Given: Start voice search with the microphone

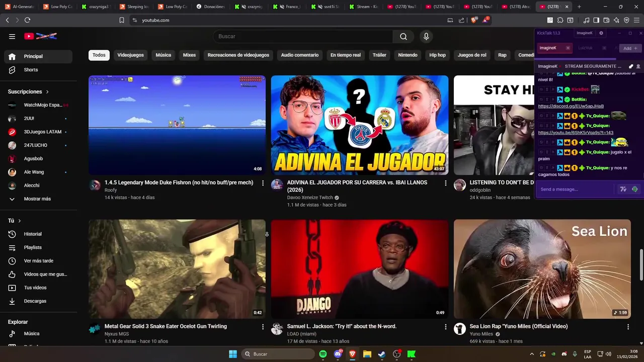Looking at the screenshot, I should 426,36.
